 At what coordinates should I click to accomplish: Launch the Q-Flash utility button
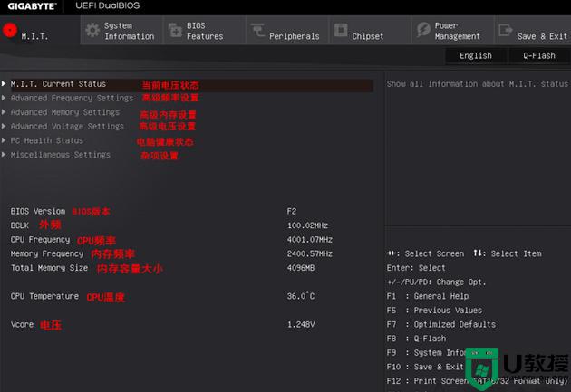(x=539, y=55)
